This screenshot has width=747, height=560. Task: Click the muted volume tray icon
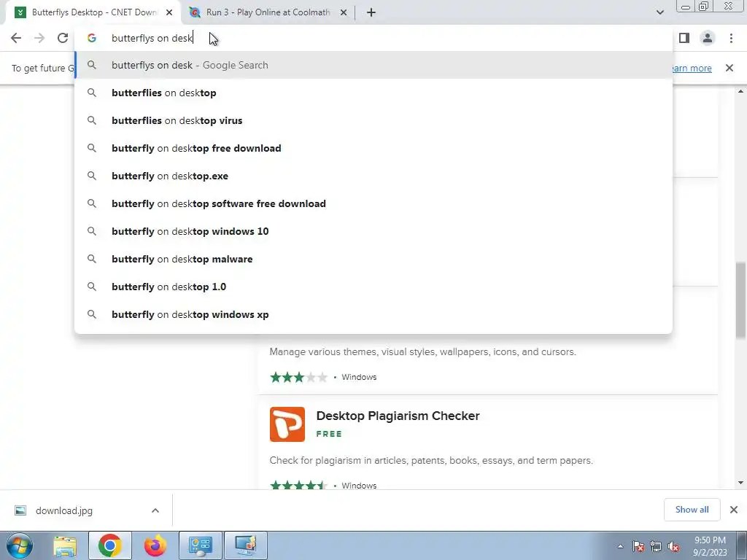(673, 547)
